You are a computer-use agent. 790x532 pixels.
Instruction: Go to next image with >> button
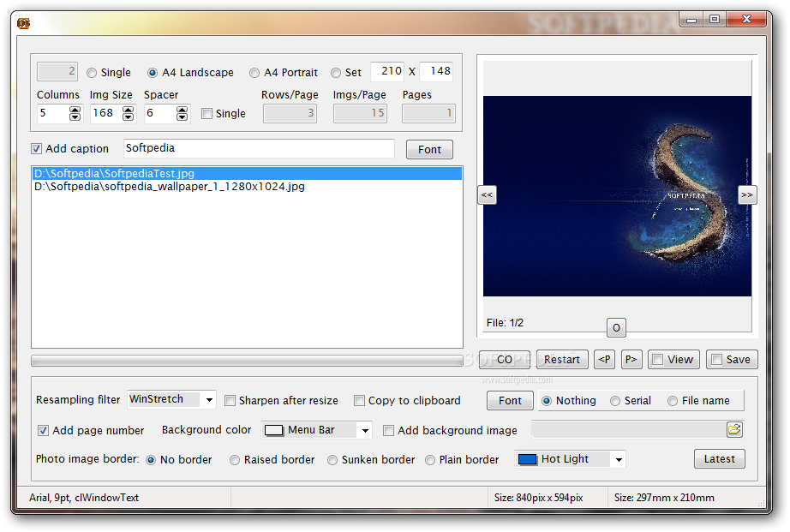[x=747, y=195]
